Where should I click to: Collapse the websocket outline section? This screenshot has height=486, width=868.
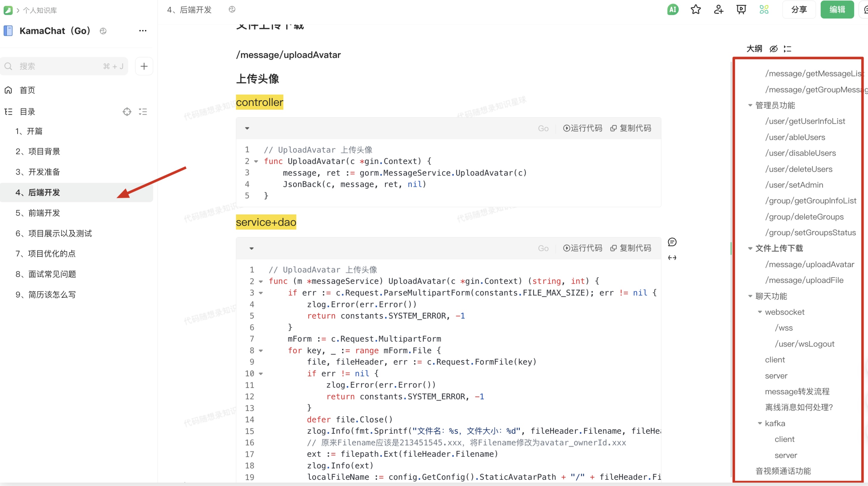[x=760, y=312]
